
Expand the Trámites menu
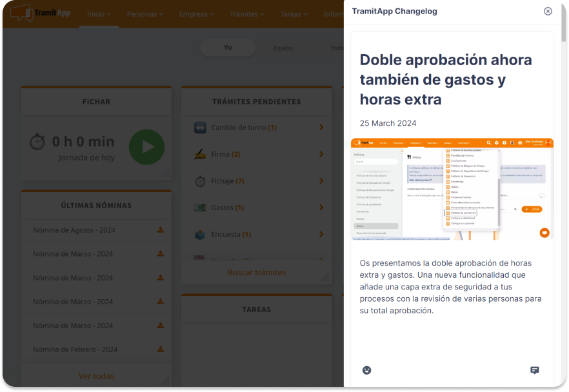(x=248, y=14)
